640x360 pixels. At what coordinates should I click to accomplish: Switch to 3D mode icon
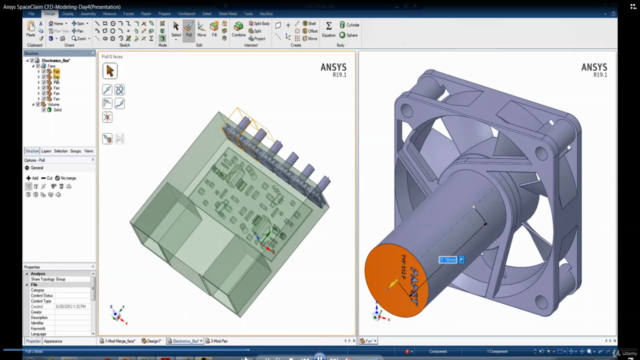tap(162, 38)
